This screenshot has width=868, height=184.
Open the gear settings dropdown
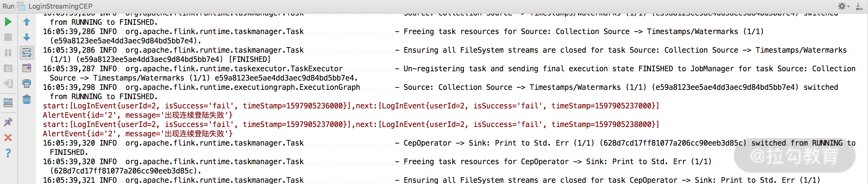843,6
